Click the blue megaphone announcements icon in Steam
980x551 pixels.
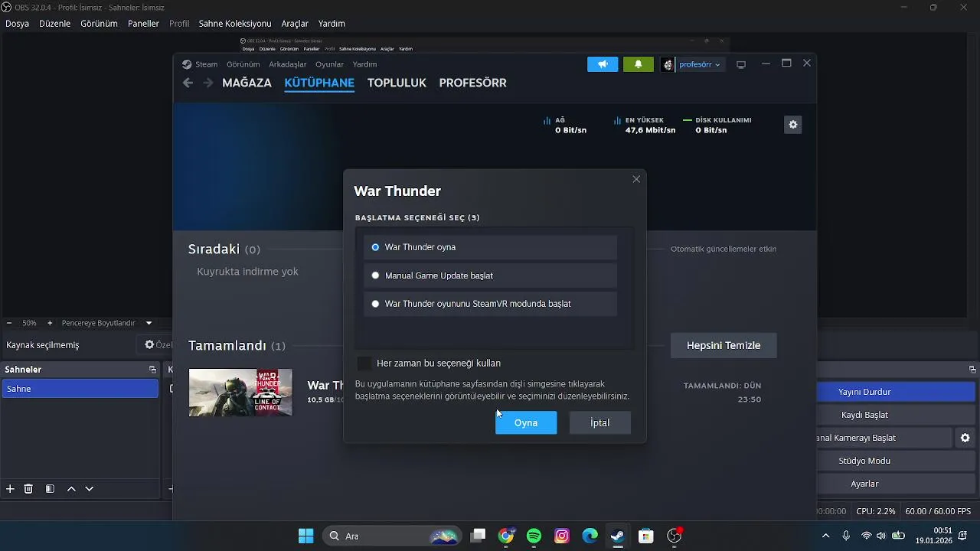tap(603, 64)
